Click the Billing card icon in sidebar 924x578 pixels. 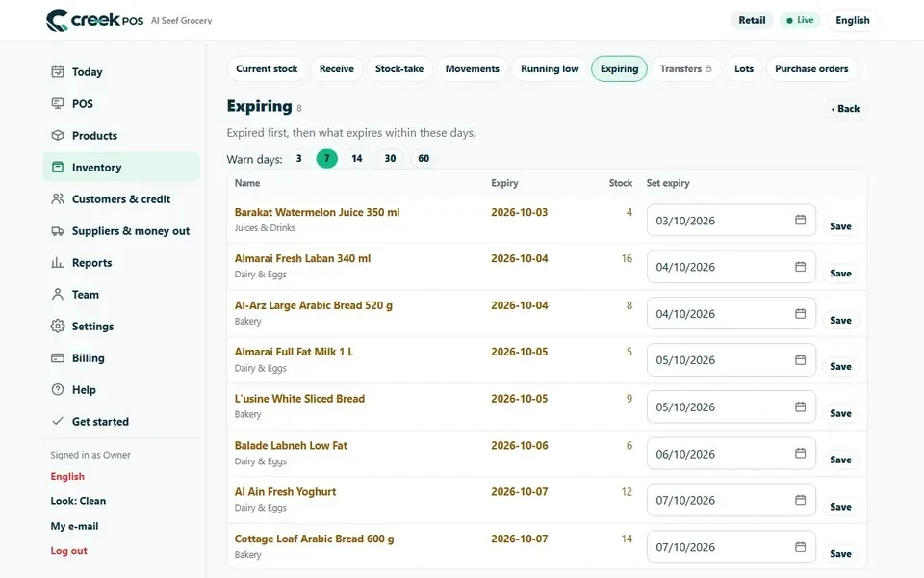(58, 358)
